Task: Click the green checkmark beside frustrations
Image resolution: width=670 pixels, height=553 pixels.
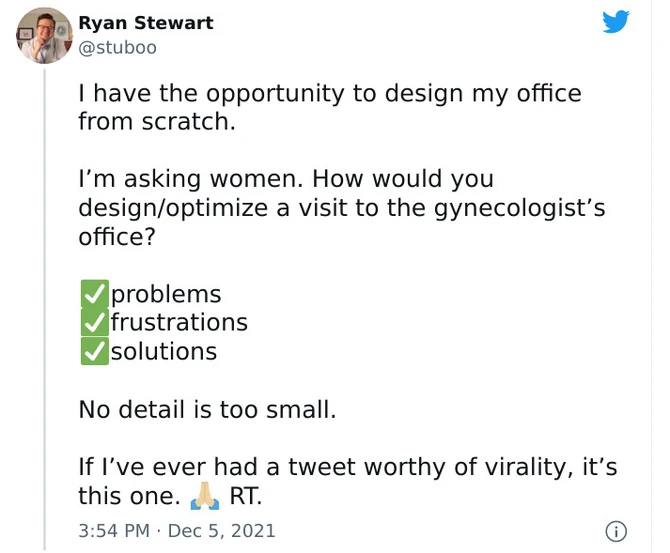Action: pyautogui.click(x=93, y=322)
